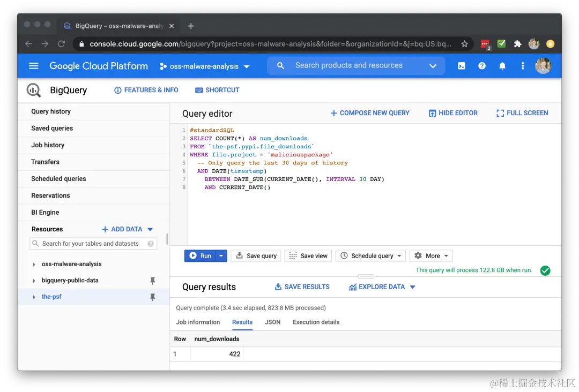This screenshot has height=392, width=579.
Task: Unpin the the-psf project
Action: click(x=152, y=297)
